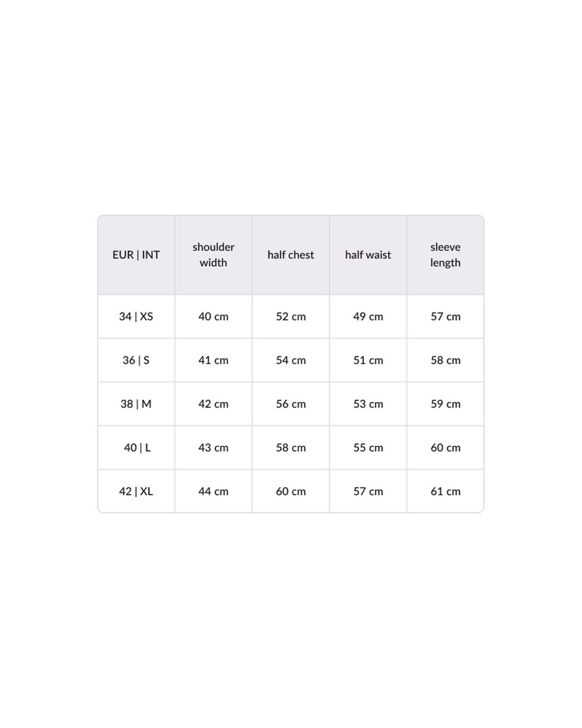Select the half waist header cell
The width and height of the screenshot is (582, 728).
point(368,255)
